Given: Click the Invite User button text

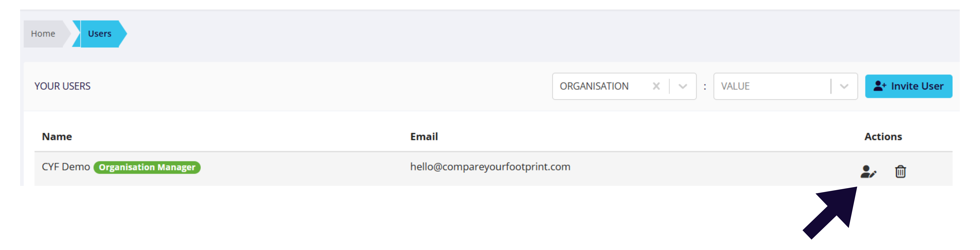Looking at the screenshot, I should pyautogui.click(x=917, y=86).
